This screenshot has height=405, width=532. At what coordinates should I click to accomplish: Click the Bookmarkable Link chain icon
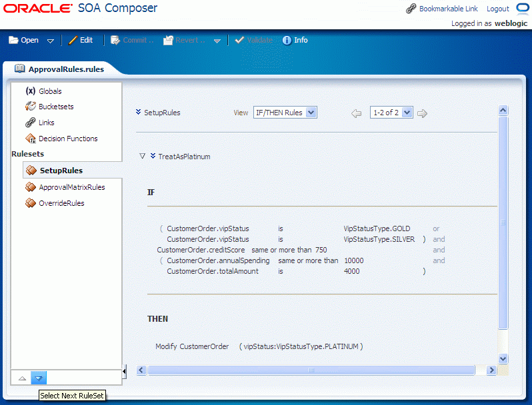click(411, 9)
